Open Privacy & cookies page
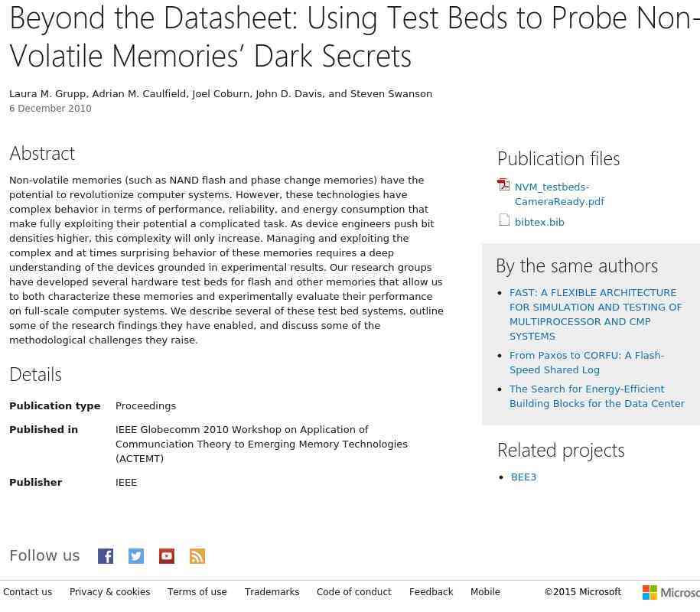The image size is (700, 612). click(109, 592)
